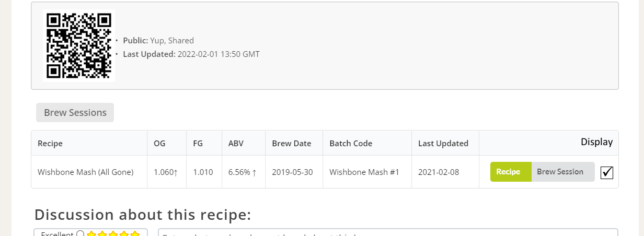Screen dimensions: 644x236
Task: Click the 2019-05-30 brew date cell
Action: [293, 172]
